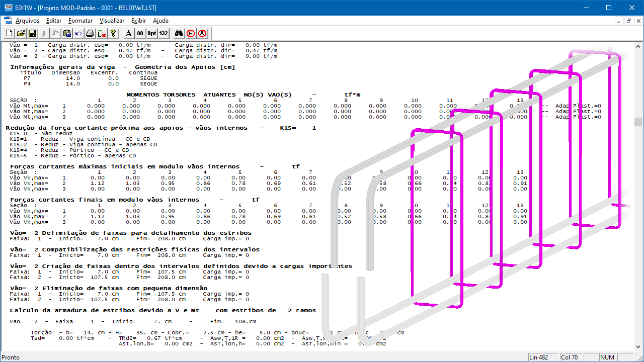Click the red circled A icon
644x362 pixels.
(x=202, y=33)
